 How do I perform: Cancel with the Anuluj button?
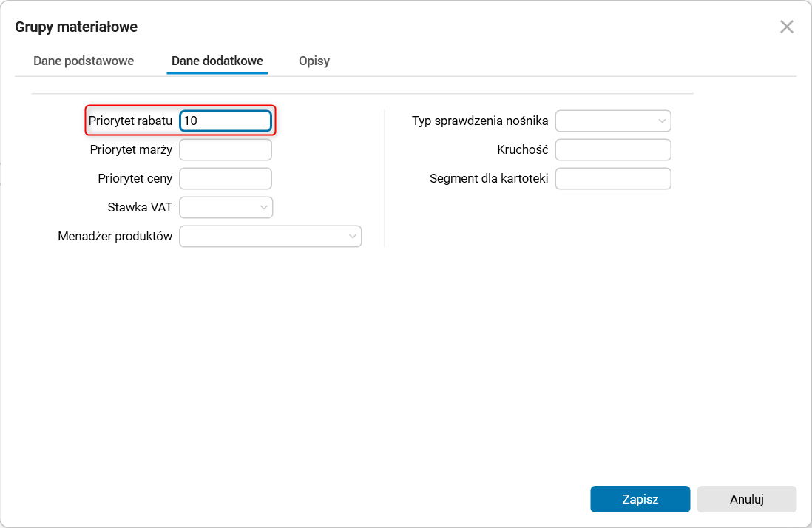pos(746,499)
